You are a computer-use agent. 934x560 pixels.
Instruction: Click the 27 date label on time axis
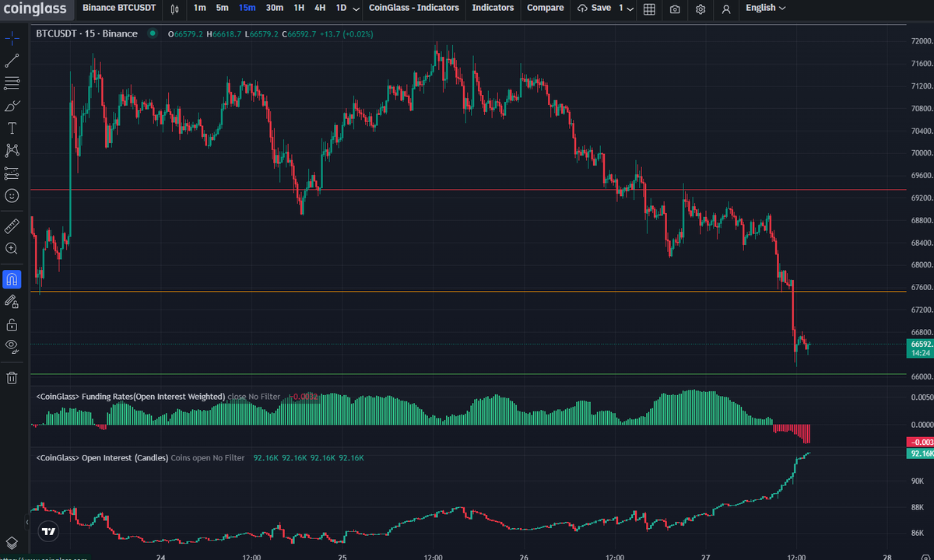tap(705, 557)
